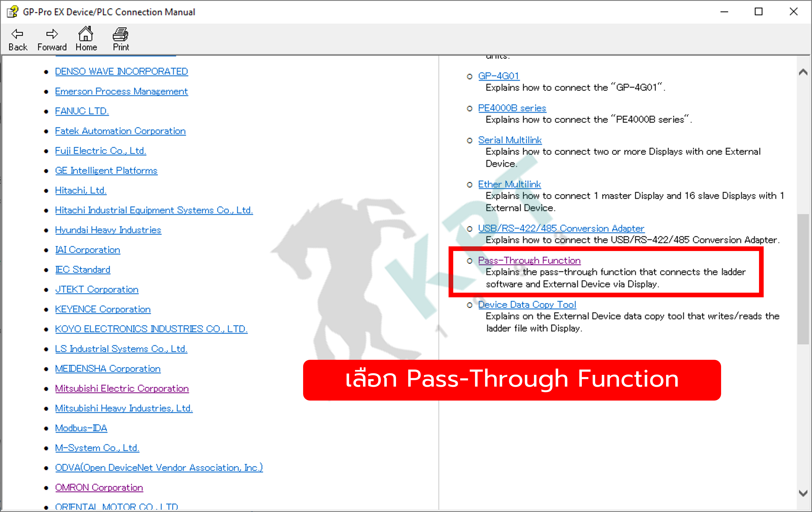Select Hyundai Heavy Industries link
The image size is (812, 512).
pyautogui.click(x=108, y=230)
